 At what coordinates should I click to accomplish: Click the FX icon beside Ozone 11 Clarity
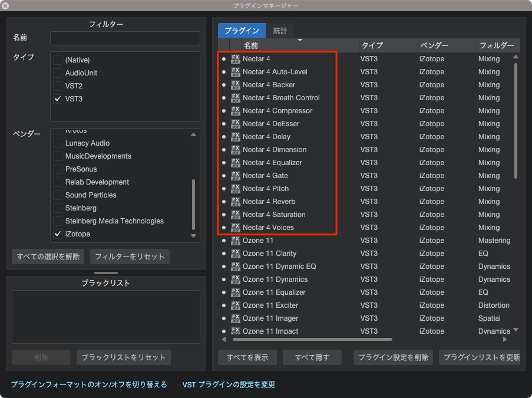(x=236, y=254)
